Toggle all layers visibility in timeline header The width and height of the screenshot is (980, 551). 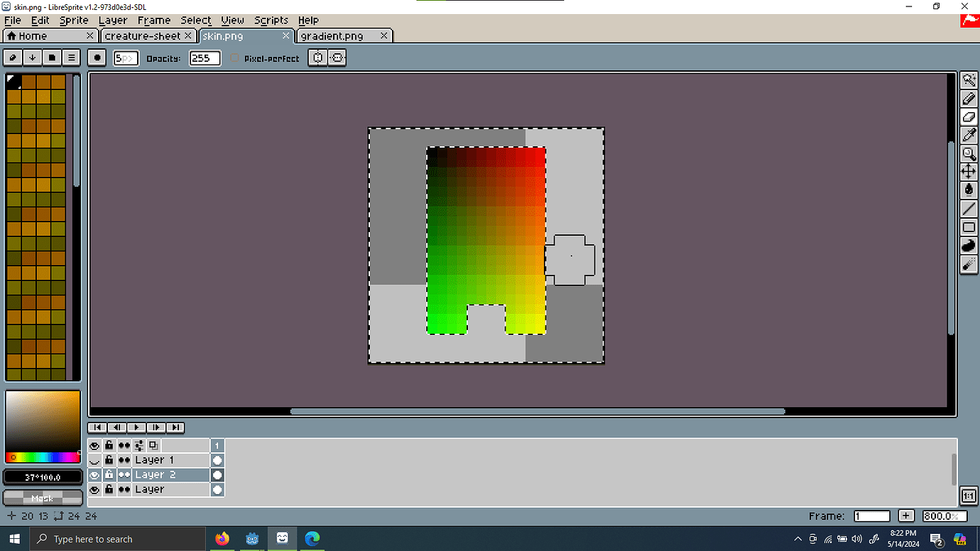[x=94, y=445]
